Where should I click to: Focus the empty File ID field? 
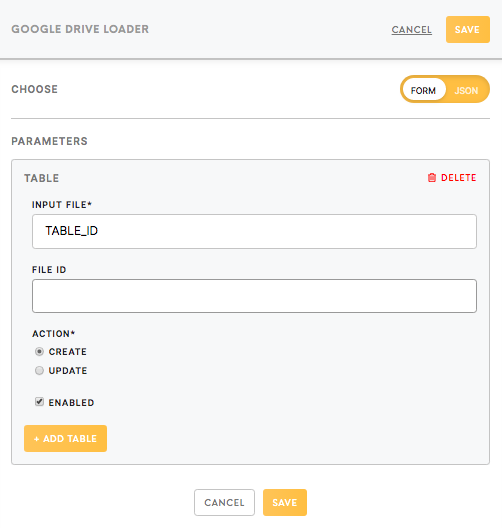[254, 296]
